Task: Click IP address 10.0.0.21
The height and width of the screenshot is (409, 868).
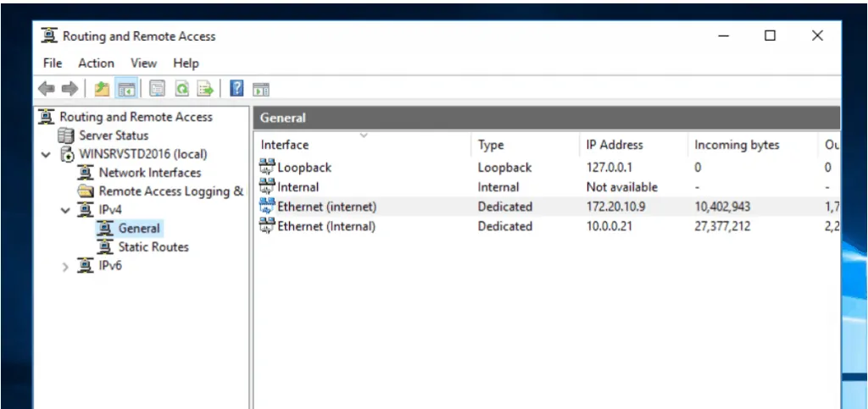Action: 609,226
